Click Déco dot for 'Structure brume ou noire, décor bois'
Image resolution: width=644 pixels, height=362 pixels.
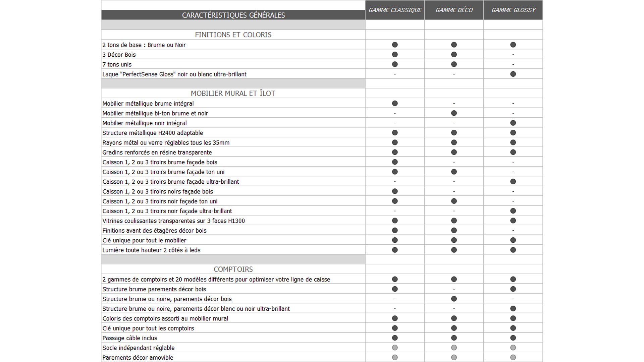[454, 299]
